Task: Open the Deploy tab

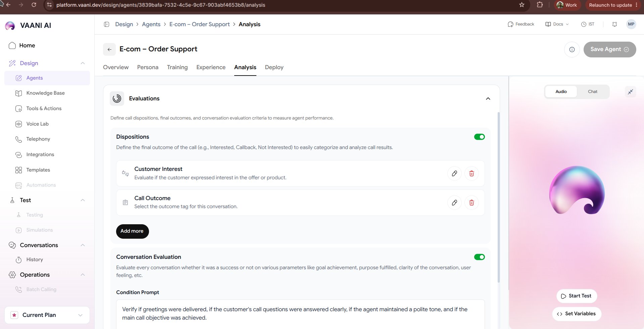Action: (274, 67)
